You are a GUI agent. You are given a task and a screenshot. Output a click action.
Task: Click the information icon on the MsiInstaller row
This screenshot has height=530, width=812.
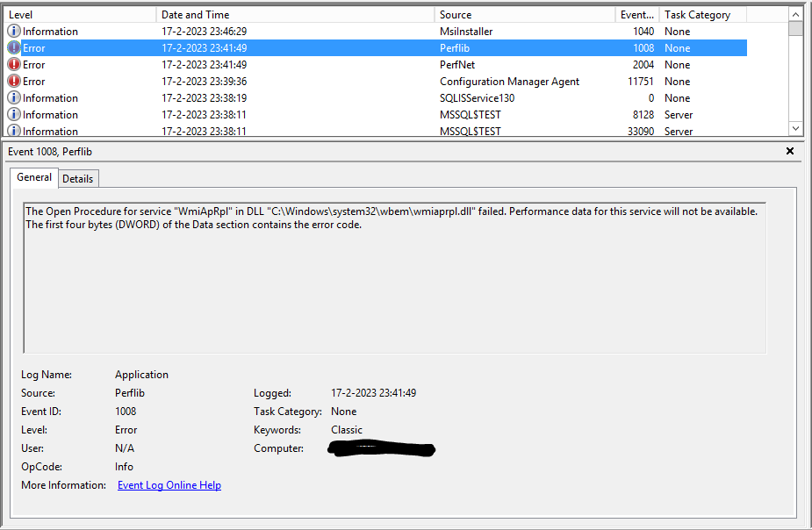[x=11, y=31]
